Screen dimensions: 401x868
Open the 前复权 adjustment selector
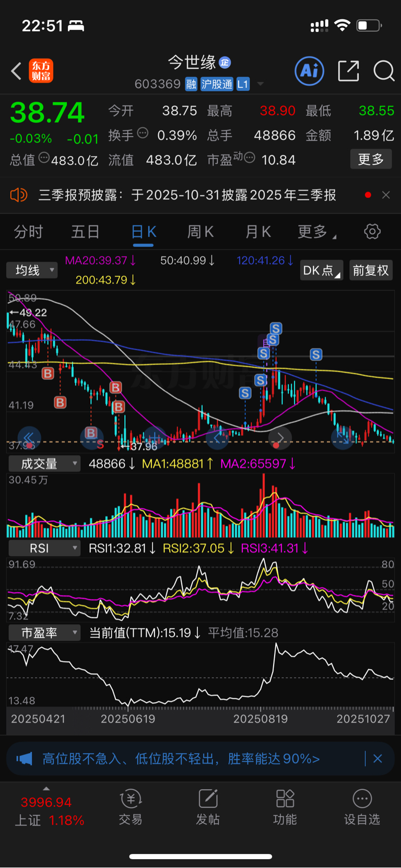[371, 270]
